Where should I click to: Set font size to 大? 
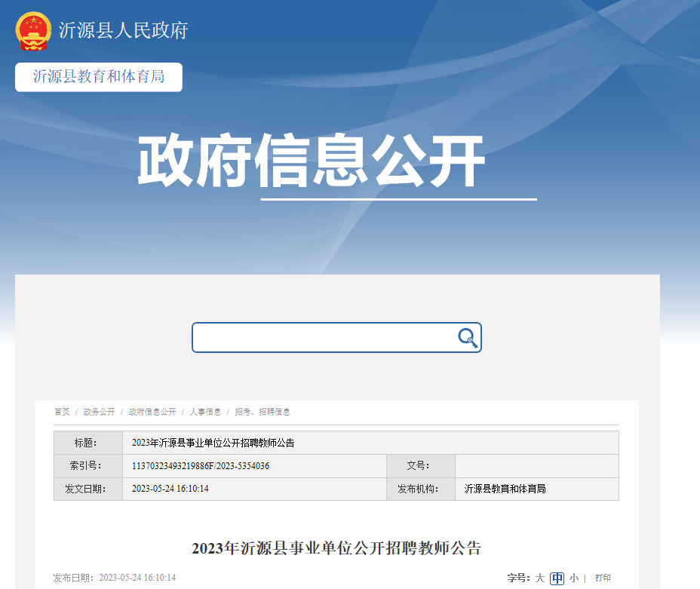[x=539, y=578]
